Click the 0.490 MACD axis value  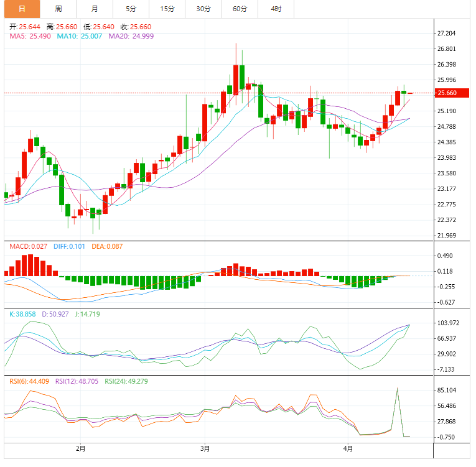(x=445, y=256)
